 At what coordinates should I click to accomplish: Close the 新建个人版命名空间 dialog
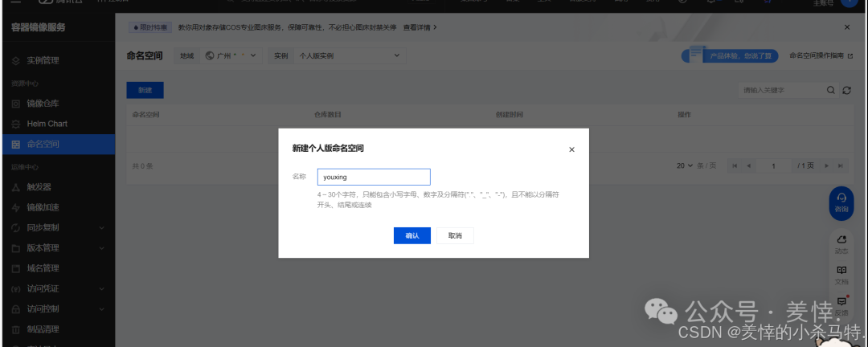572,149
